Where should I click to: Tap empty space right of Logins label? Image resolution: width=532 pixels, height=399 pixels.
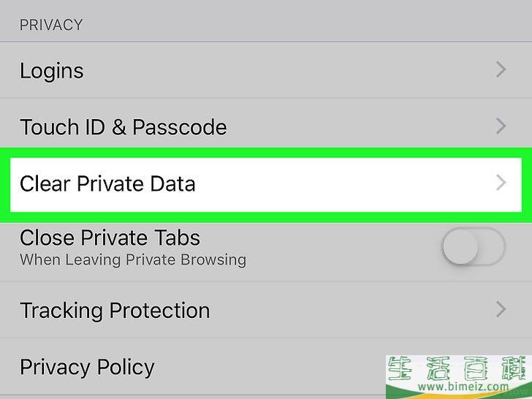[x=289, y=70]
